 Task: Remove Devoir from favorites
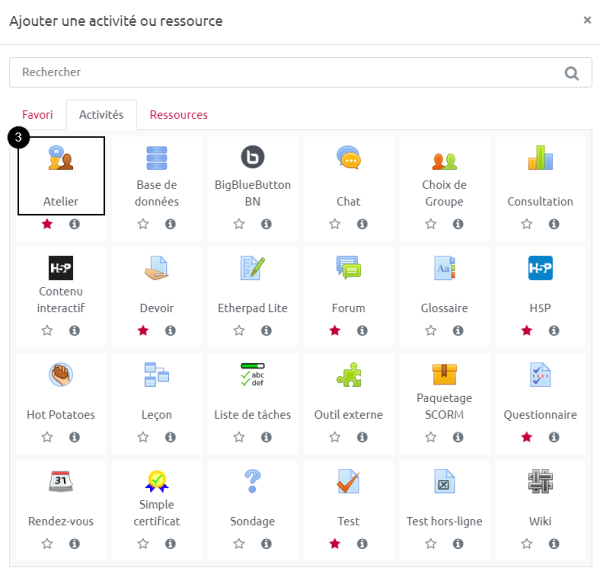tap(143, 330)
